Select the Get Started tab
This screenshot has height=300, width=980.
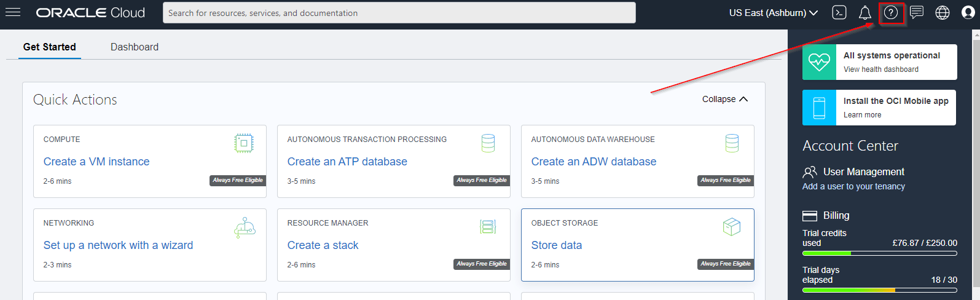pyautogui.click(x=50, y=47)
